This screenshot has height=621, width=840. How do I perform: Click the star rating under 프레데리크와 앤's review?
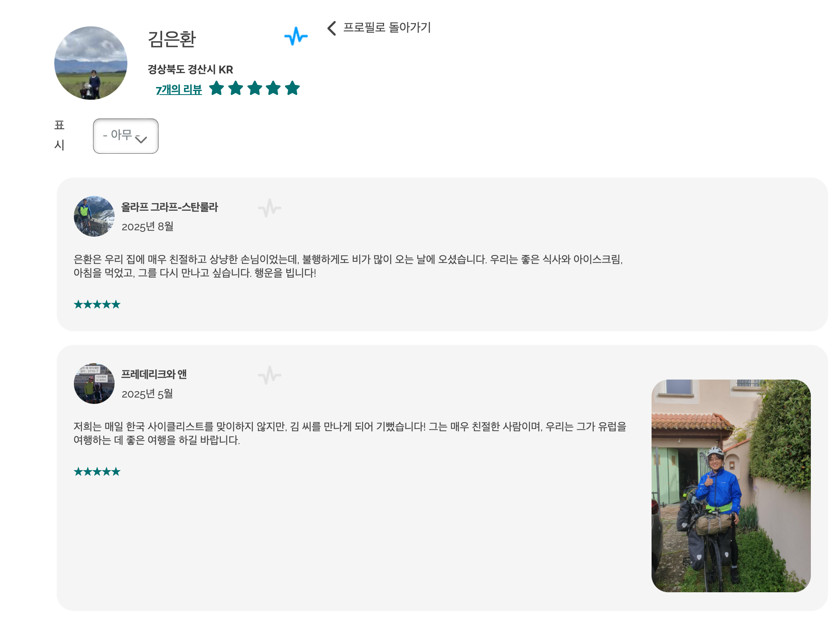tap(97, 472)
